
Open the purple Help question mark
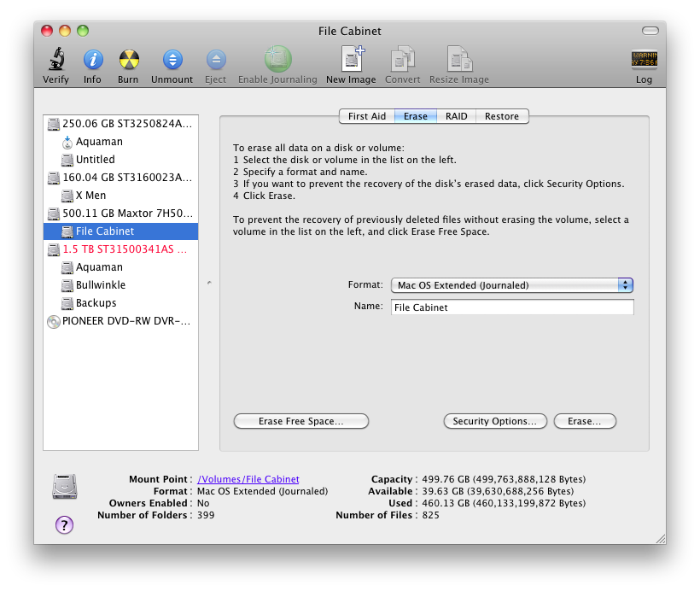coord(64,524)
